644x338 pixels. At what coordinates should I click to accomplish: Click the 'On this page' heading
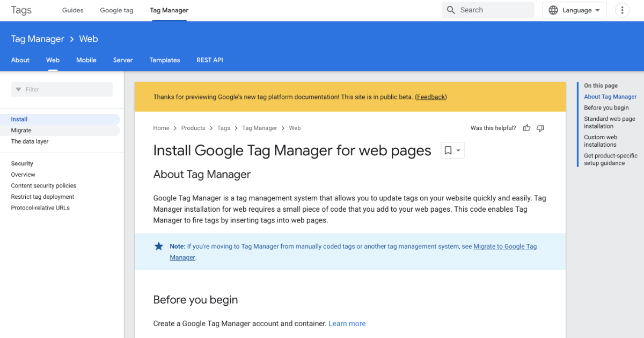[x=601, y=85]
